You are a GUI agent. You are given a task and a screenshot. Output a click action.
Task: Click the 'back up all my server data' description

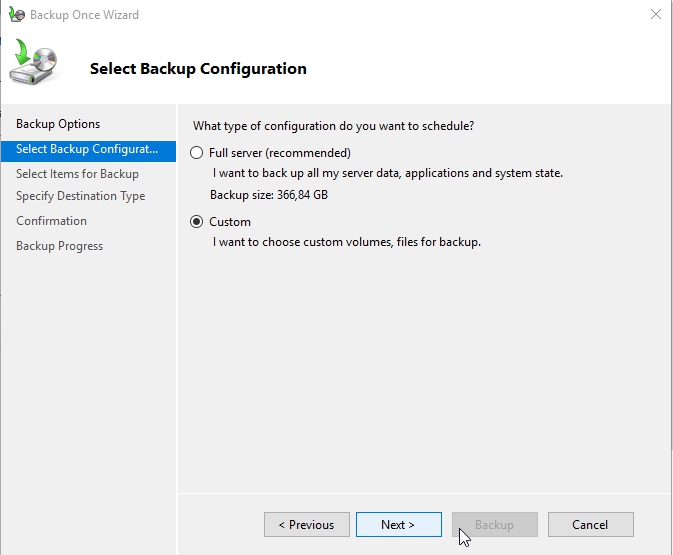pos(388,173)
